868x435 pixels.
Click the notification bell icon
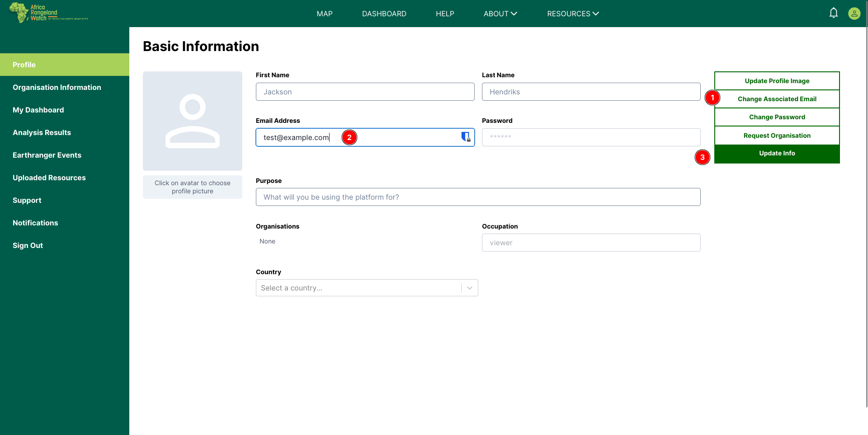pyautogui.click(x=834, y=13)
